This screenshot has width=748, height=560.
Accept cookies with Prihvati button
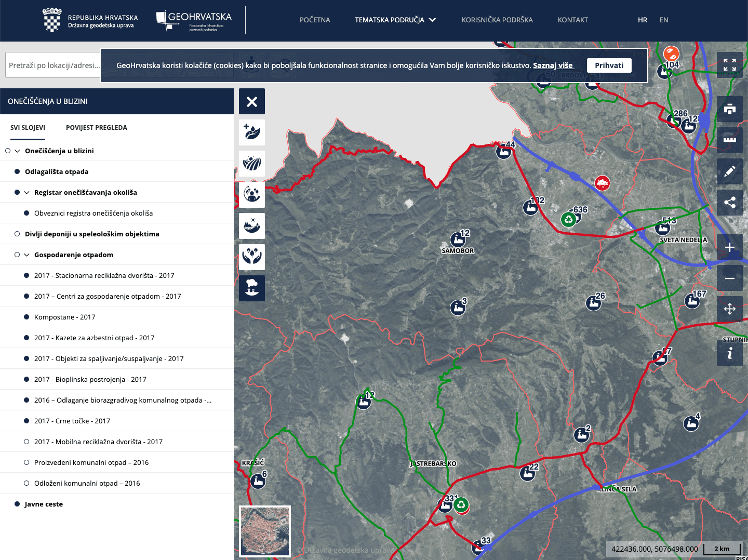point(609,65)
